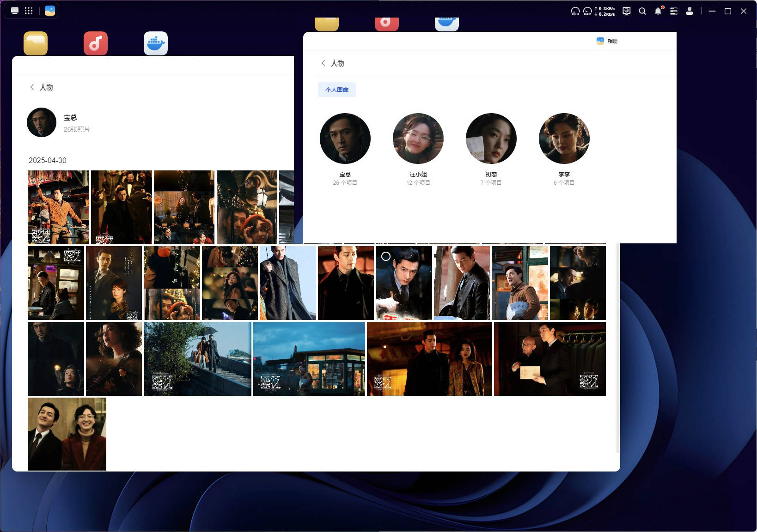The width and height of the screenshot is (757, 532).
Task: Click the task list icon beside the bell
Action: pyautogui.click(x=674, y=11)
